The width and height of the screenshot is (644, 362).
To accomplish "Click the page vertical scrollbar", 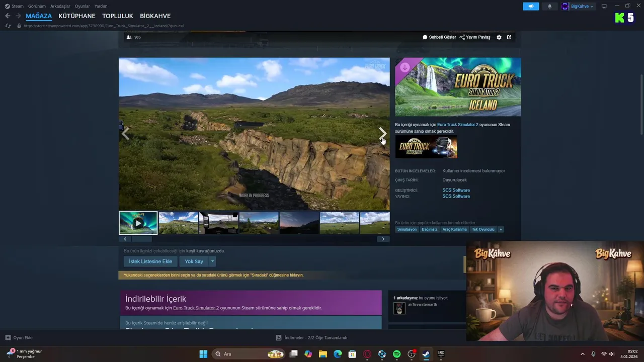I will [x=641, y=106].
